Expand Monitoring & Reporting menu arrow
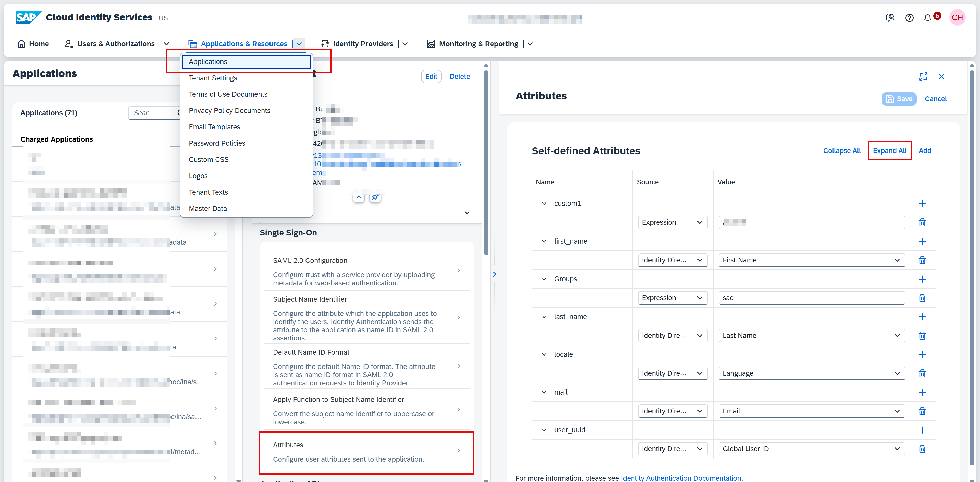 coord(530,44)
